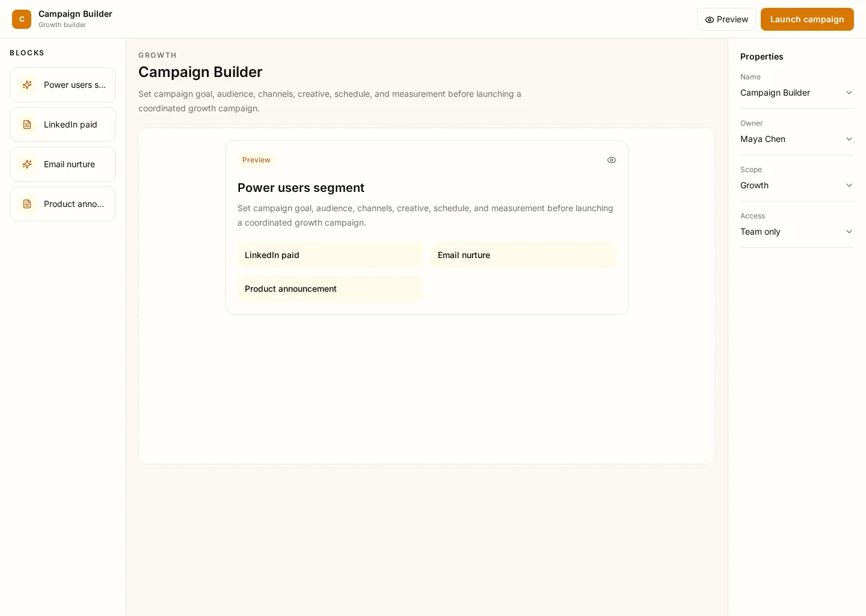The height and width of the screenshot is (616, 866).
Task: Expand the Scope dropdown set to Growth
Action: click(x=797, y=185)
